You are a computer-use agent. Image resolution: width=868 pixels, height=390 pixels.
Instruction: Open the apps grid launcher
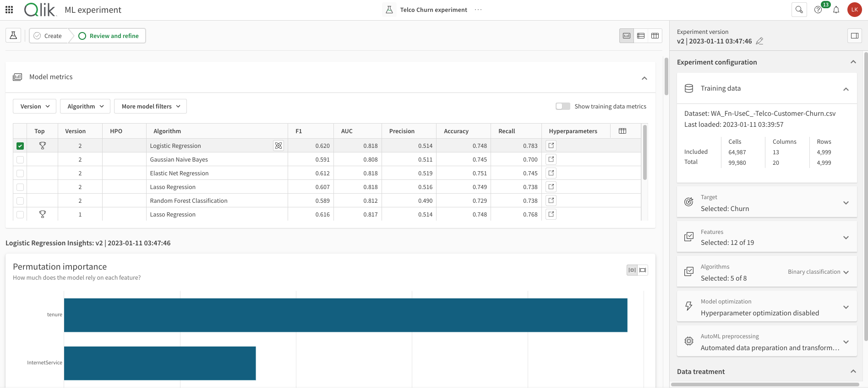[x=9, y=10]
